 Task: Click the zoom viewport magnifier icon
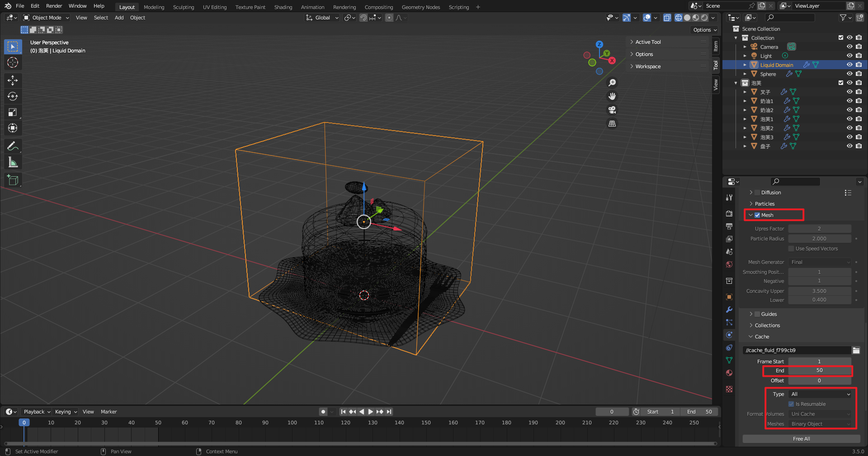(x=612, y=83)
